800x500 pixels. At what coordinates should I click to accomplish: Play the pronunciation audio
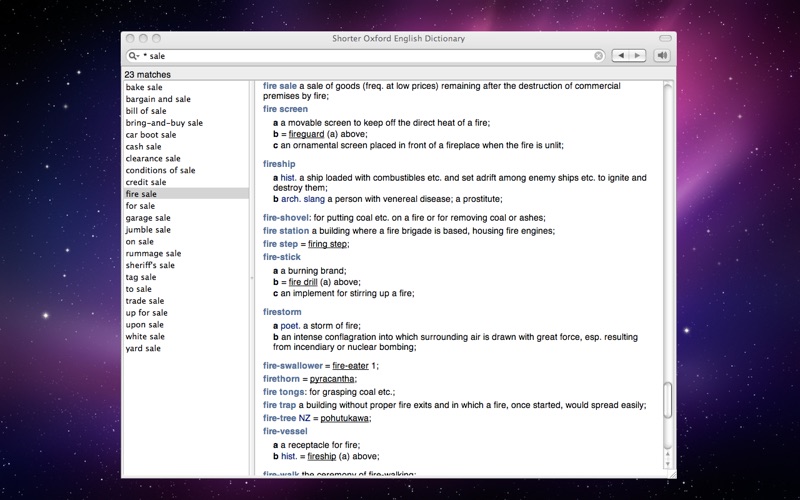click(662, 56)
